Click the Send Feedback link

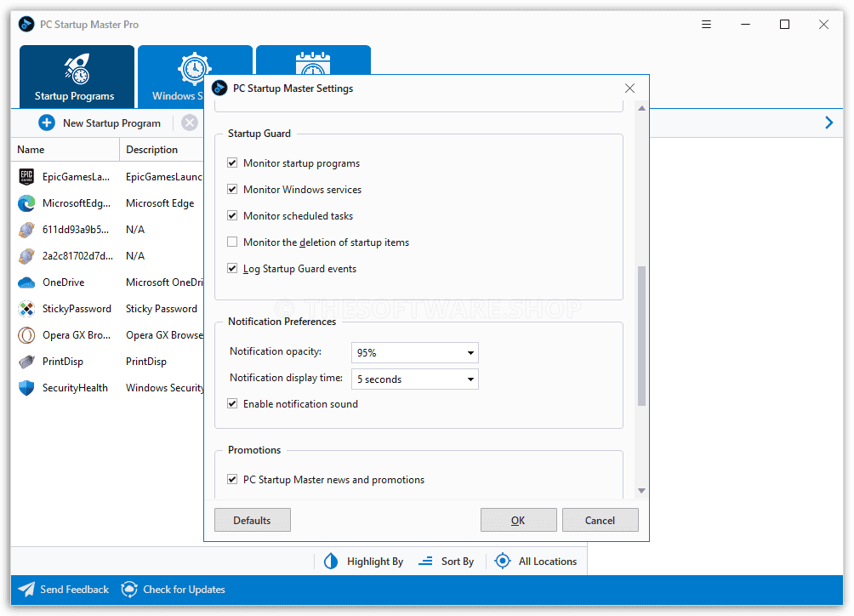click(63, 590)
